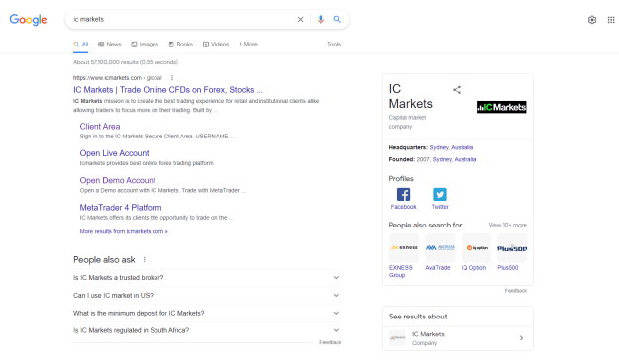
Task: Click the 'About 57,100,000 results' text
Action: (x=126, y=62)
